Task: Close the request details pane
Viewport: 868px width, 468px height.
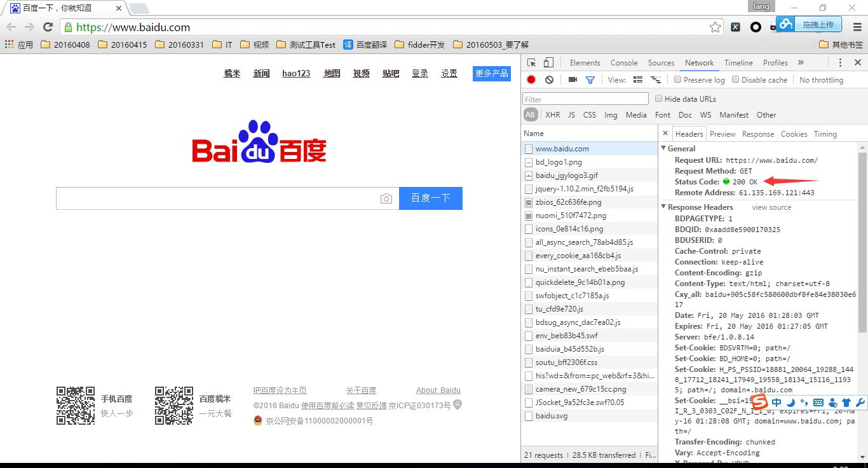Action: click(665, 134)
